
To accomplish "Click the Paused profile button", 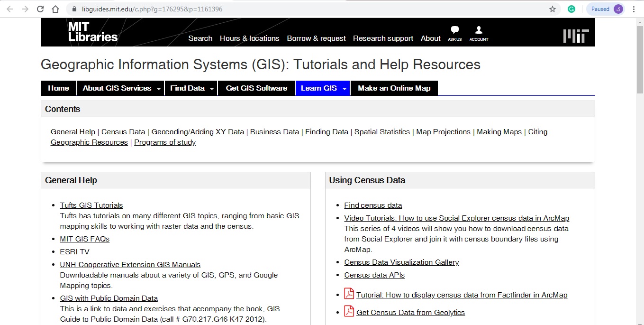I will pyautogui.click(x=606, y=9).
